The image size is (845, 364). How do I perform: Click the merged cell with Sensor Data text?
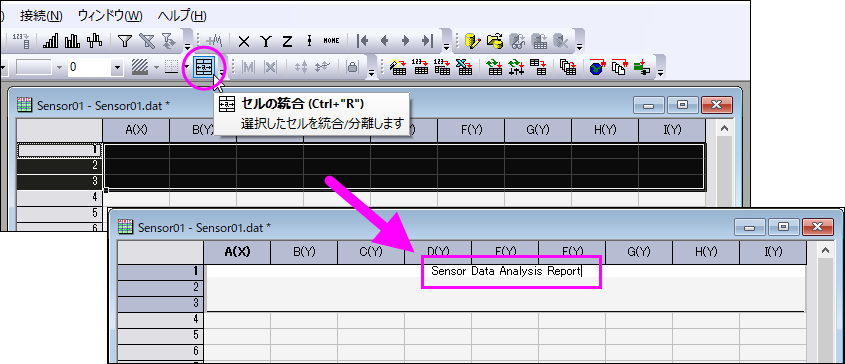point(505,288)
